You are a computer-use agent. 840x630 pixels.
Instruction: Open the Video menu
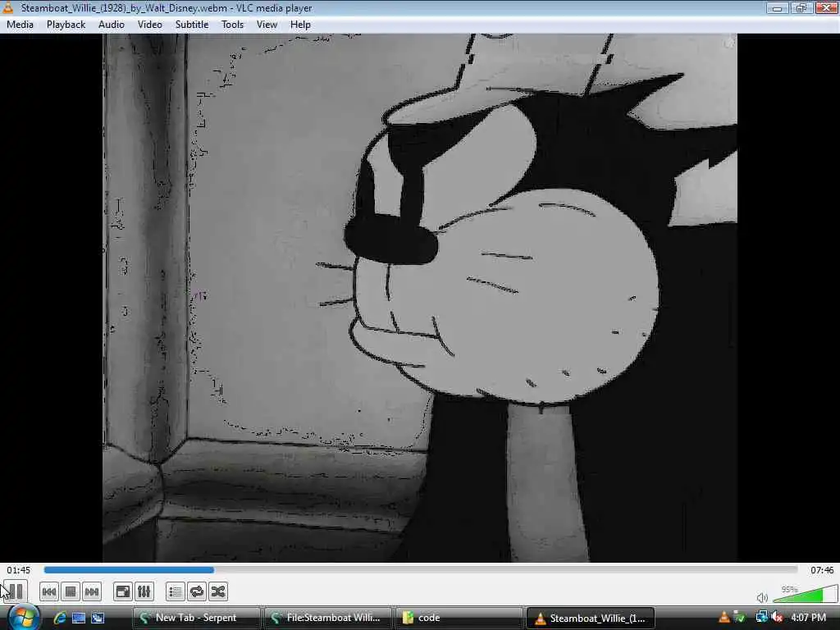tap(150, 25)
